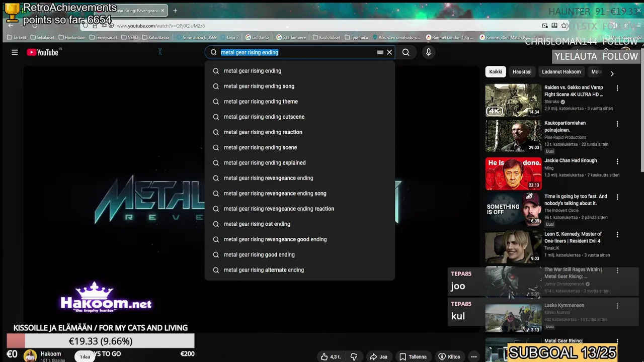Open options menu for The War Still Rages Within
Screen dimensions: 644x362
(617, 270)
